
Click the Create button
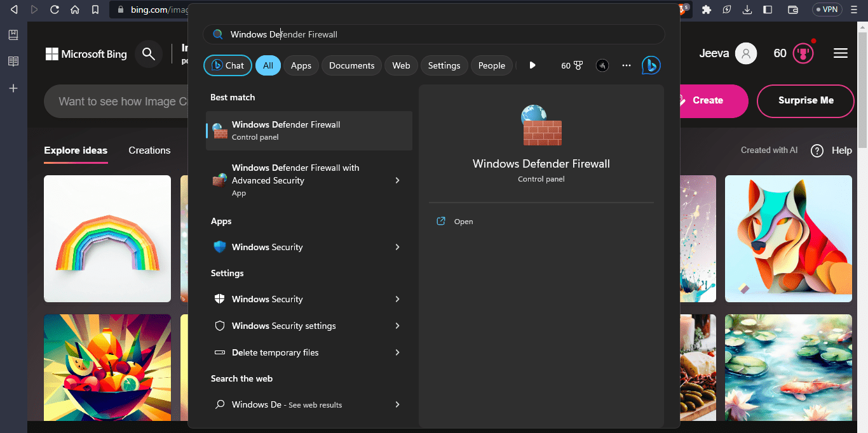[x=707, y=101]
